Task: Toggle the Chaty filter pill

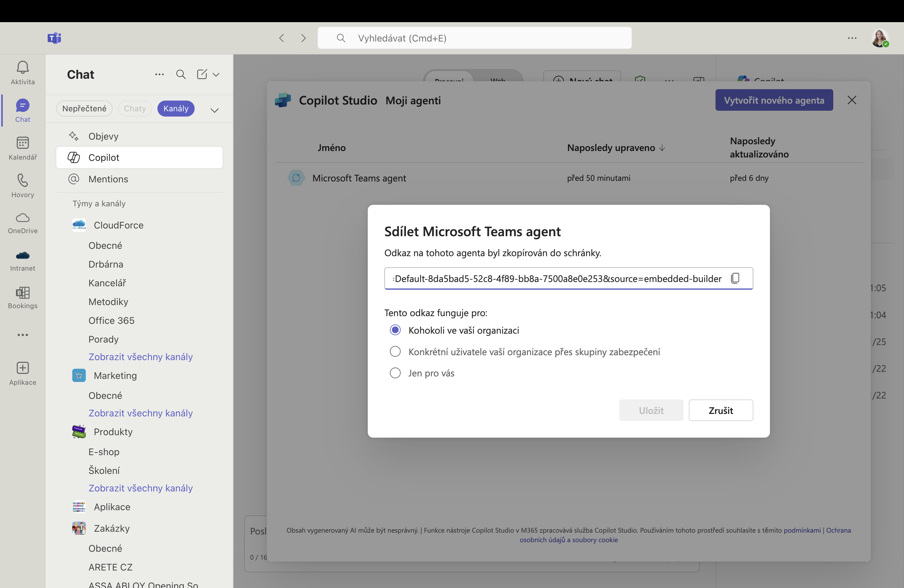Action: (135, 109)
